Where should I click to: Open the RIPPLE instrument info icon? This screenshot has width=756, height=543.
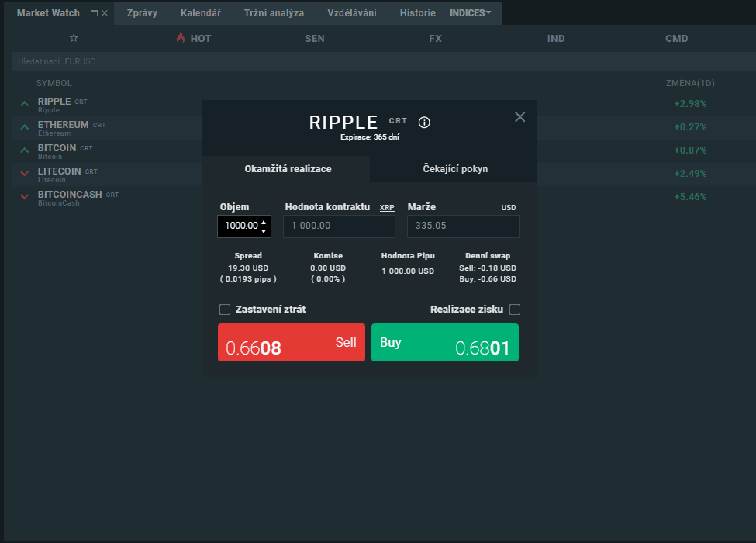(424, 123)
